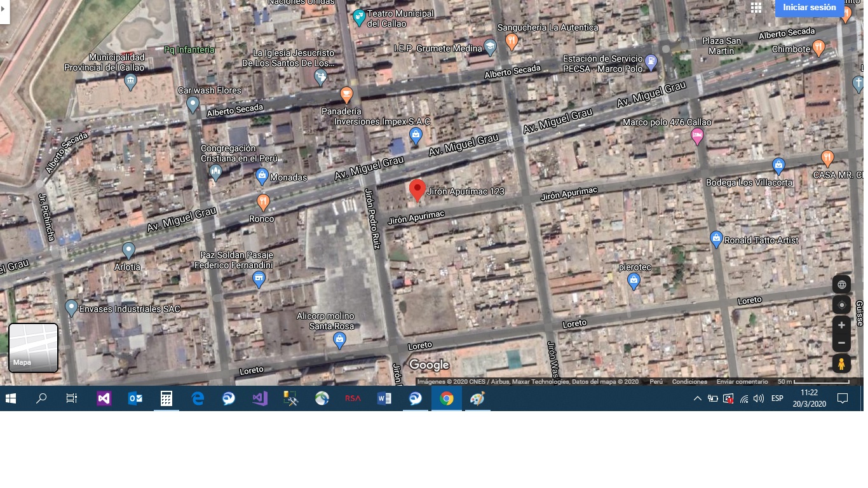Select the Ronco restaurant marker
Viewport: 868px width, 488px height.
(x=263, y=203)
